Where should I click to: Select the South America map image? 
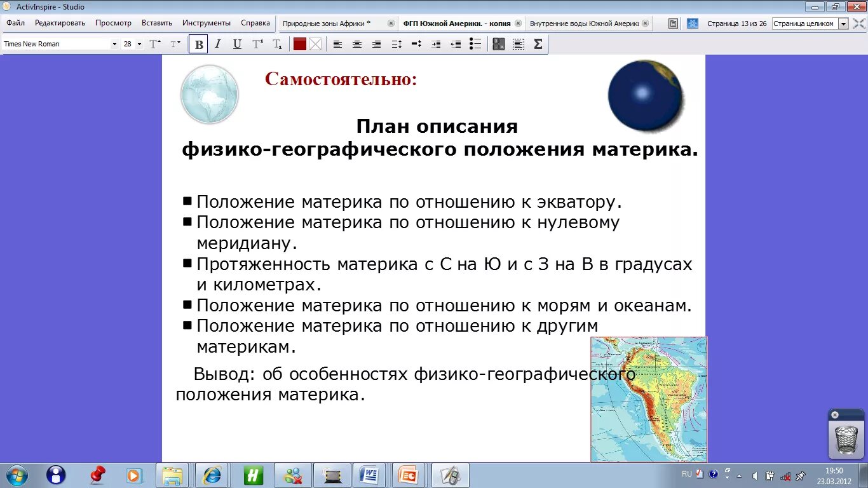point(649,399)
